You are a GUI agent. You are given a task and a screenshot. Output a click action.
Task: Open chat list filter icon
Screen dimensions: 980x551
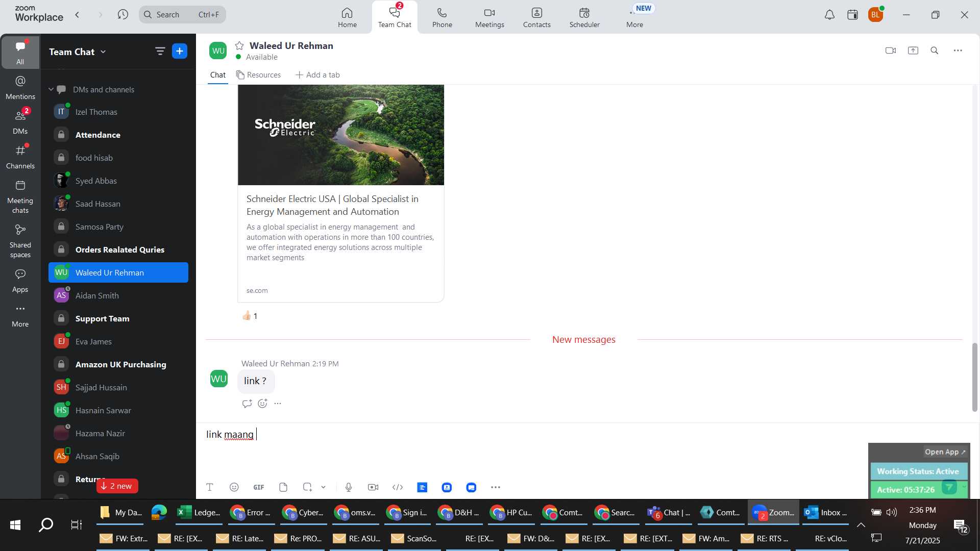click(160, 51)
